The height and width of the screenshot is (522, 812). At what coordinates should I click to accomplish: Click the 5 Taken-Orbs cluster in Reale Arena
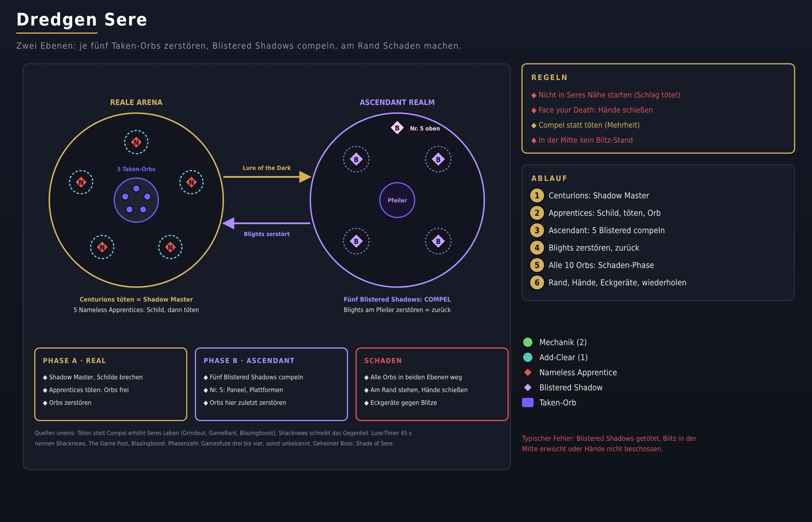136,200
